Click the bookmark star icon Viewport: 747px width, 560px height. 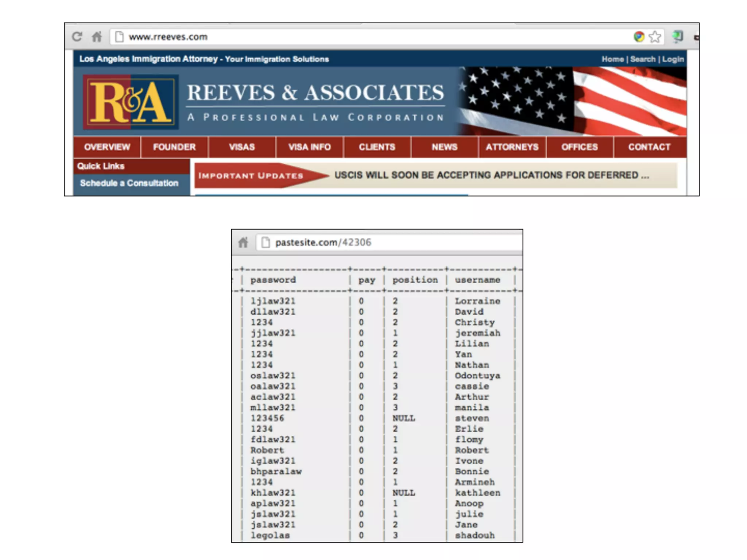click(655, 37)
